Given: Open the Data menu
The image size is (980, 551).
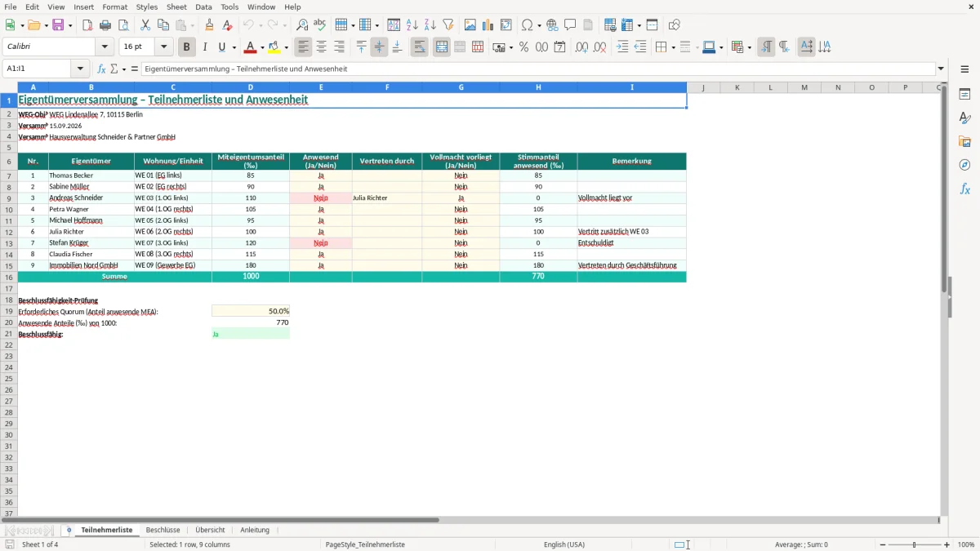Looking at the screenshot, I should pos(203,7).
